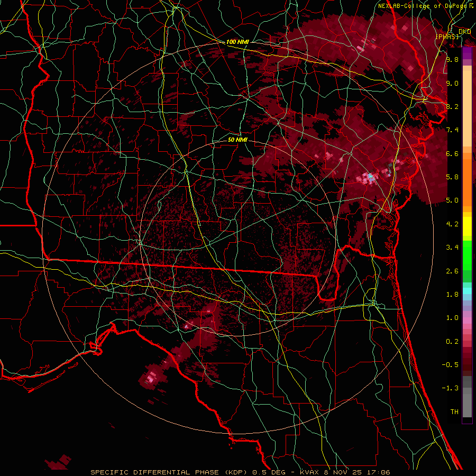Viewport: 476px width, 476px height.
Task: Click the KDP product caption at the bottom
Action: pos(241,472)
